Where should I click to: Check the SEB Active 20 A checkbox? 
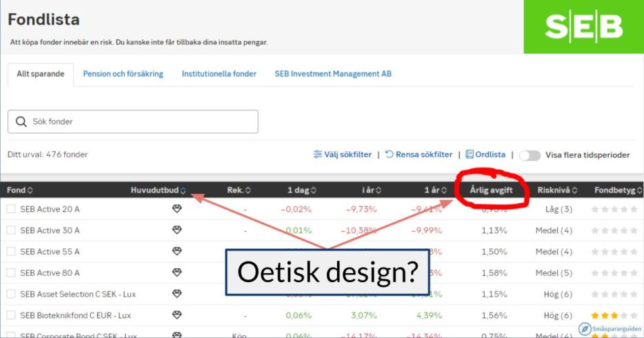pyautogui.click(x=11, y=209)
